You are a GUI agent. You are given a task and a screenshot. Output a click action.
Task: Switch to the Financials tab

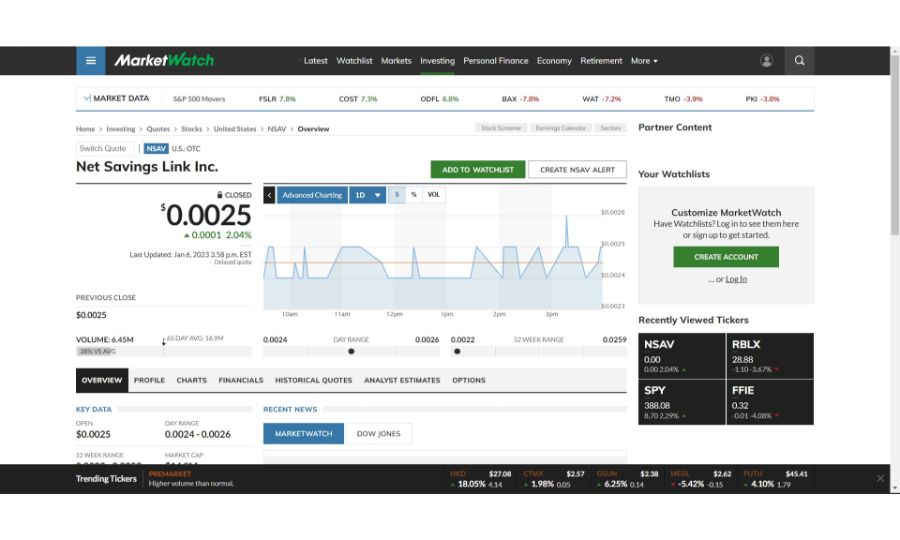pos(240,380)
